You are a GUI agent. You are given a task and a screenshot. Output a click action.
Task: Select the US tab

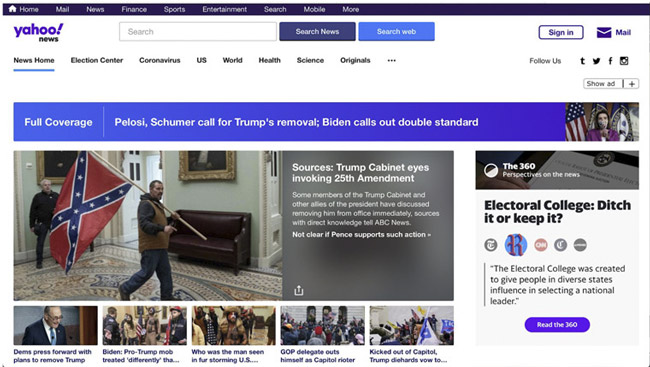[x=201, y=61]
